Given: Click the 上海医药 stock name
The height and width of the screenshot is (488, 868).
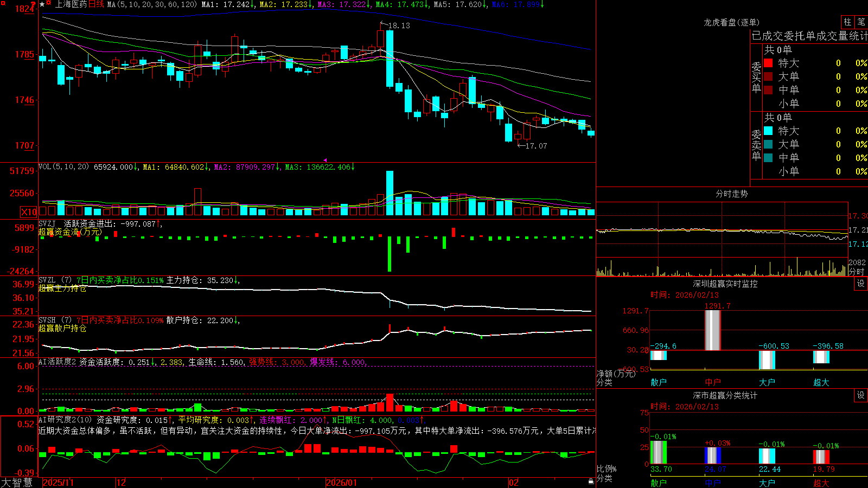Looking at the screenshot, I should pos(71,4).
